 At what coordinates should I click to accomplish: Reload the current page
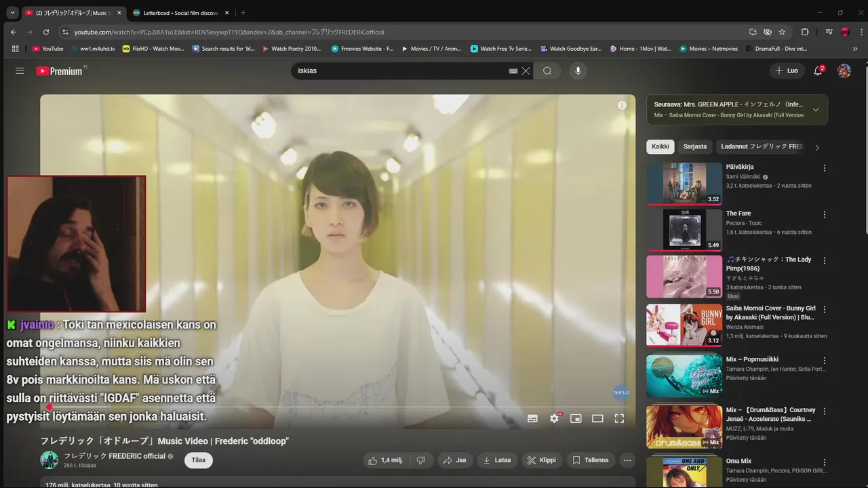click(46, 32)
